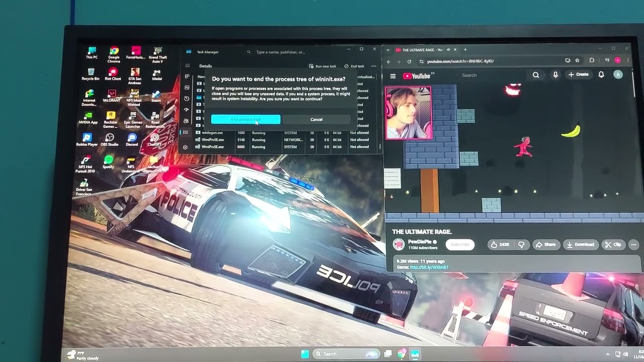Open App history in Task Manager sidebar
The image size is (644, 362).
187,99
